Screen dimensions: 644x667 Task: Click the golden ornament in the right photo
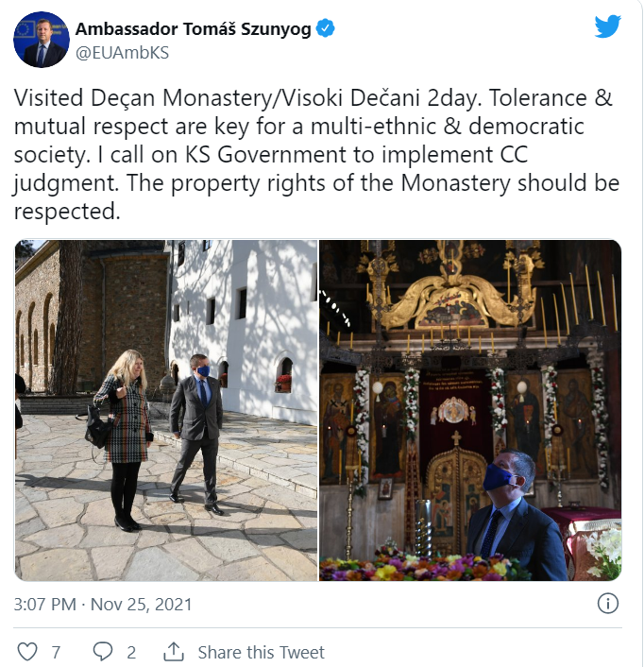452,298
